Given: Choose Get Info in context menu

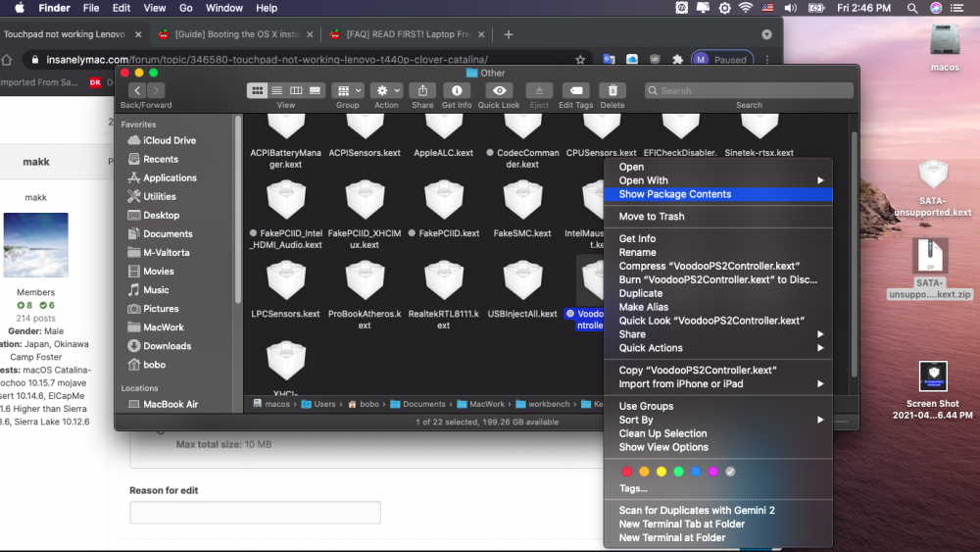Looking at the screenshot, I should [718, 239].
